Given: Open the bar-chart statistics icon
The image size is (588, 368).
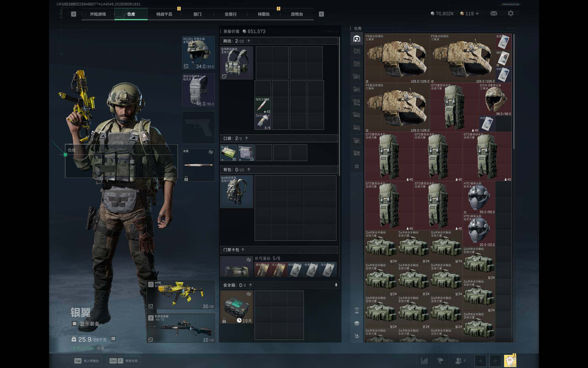Looking at the screenshot, I should 424,361.
